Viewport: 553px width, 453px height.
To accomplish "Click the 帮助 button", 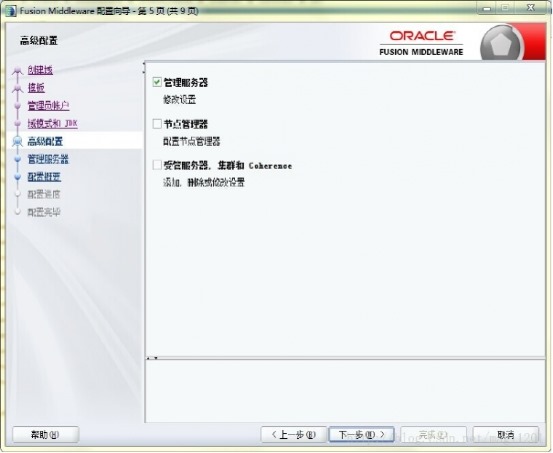I will coord(45,435).
